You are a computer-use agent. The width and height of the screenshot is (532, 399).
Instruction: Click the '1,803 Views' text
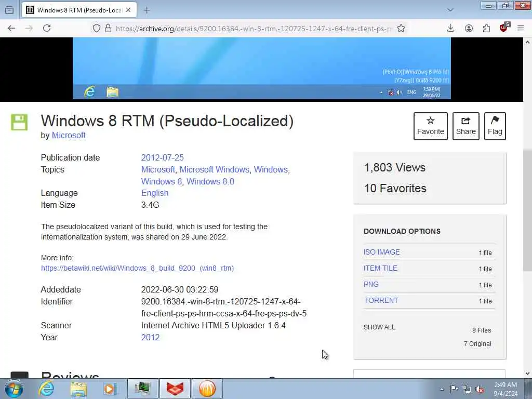click(395, 168)
